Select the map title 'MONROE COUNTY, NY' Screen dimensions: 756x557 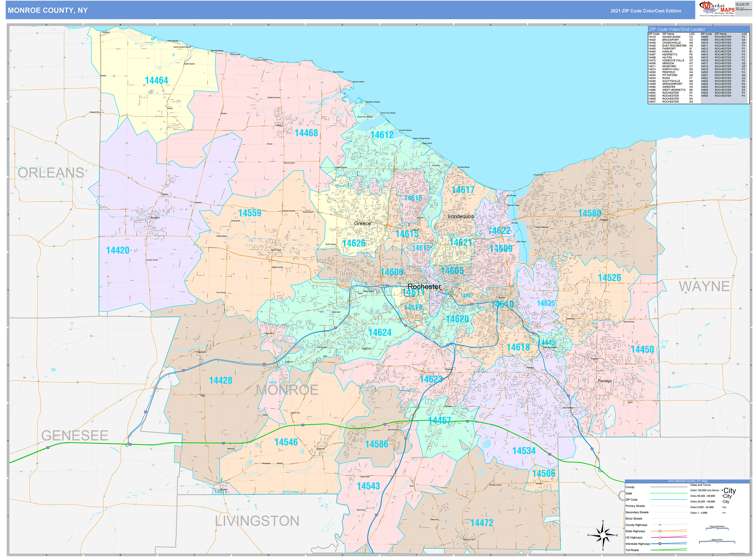coord(48,10)
